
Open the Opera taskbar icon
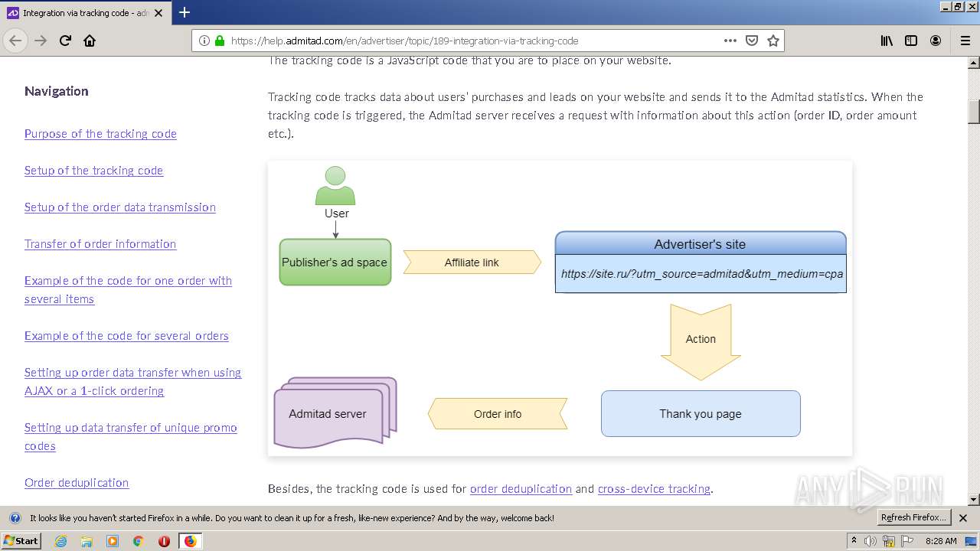(164, 541)
